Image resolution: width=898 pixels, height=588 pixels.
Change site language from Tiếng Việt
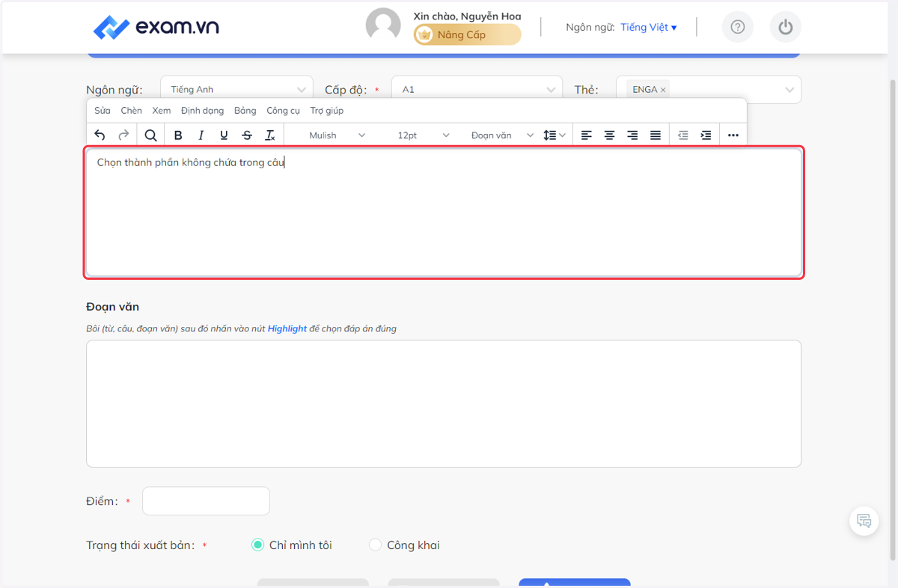(x=649, y=28)
